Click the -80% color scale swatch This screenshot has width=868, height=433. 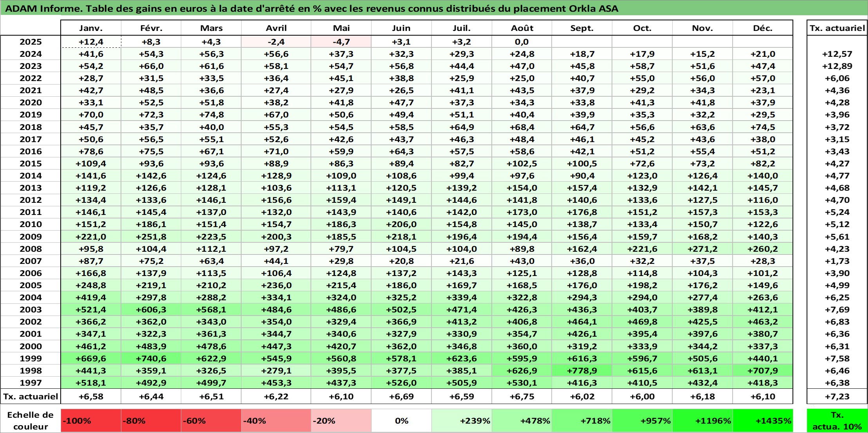151,421
